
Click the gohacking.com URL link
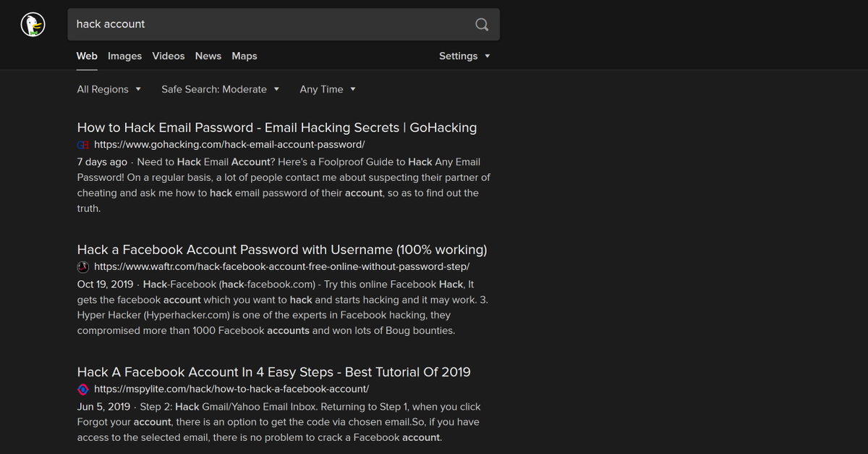(229, 145)
